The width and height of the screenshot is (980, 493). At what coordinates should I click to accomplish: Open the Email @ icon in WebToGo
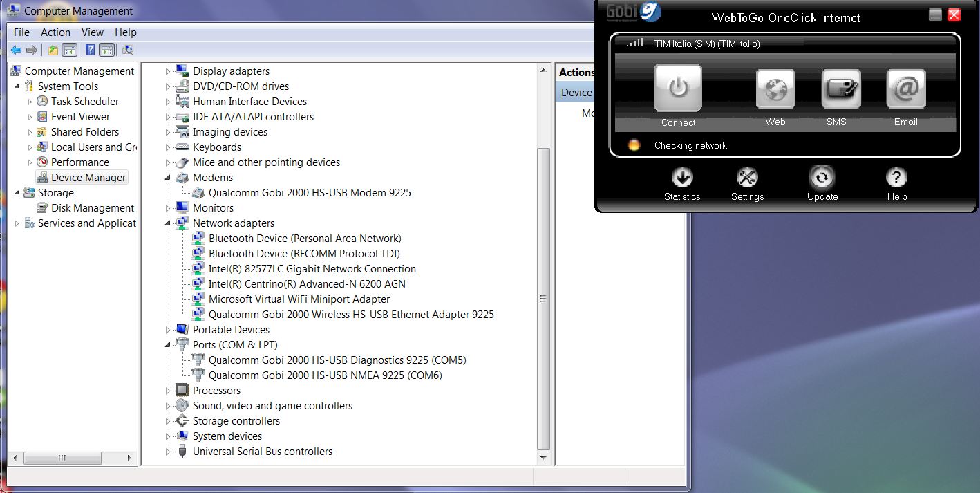click(905, 89)
